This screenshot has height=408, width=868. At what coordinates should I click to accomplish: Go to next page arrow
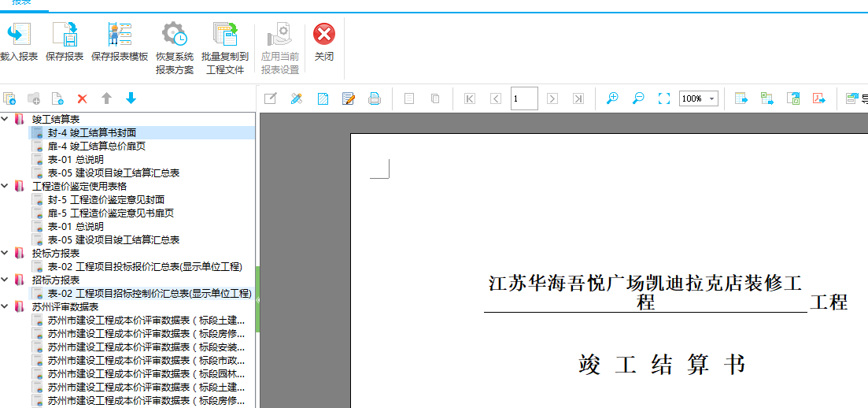coord(552,98)
